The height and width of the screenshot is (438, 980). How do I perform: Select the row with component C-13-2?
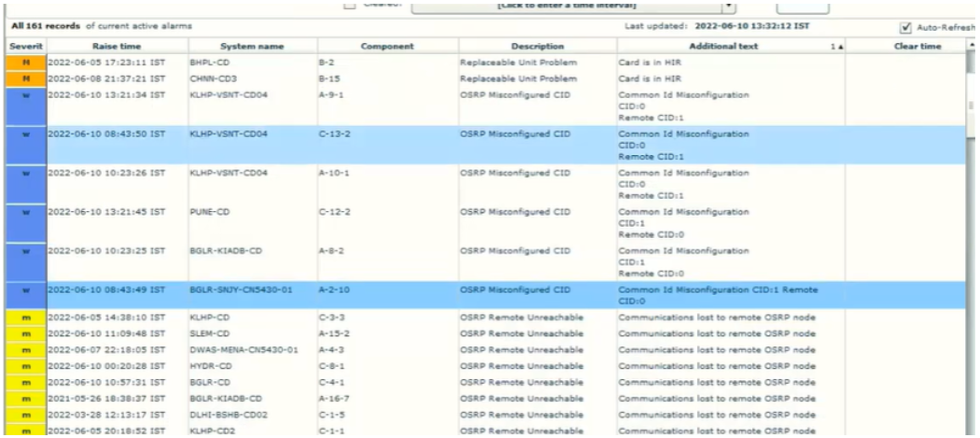pos(486,145)
